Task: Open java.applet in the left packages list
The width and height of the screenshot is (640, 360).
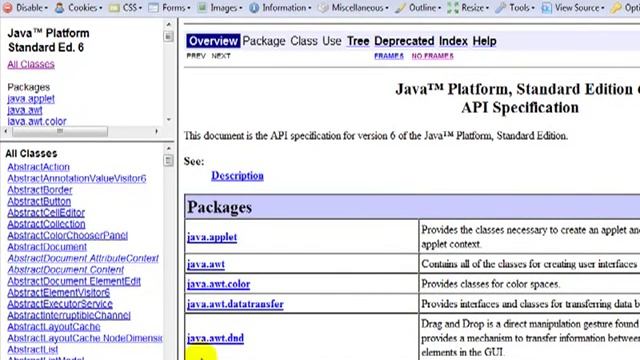Action: [31, 98]
